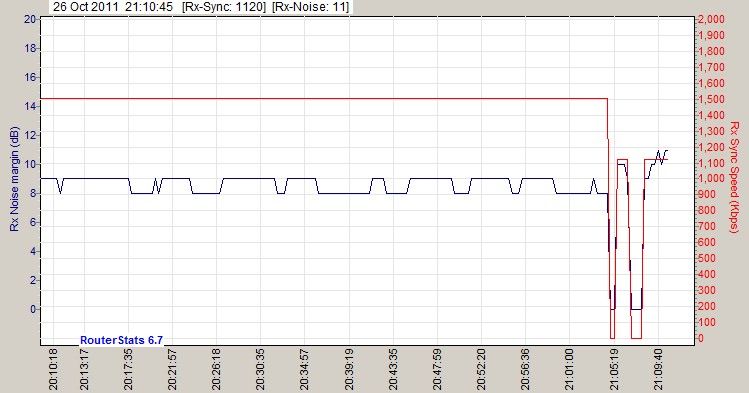The image size is (749, 393).
Task: Click the 12 value on the noise margin axis
Action: (x=30, y=135)
